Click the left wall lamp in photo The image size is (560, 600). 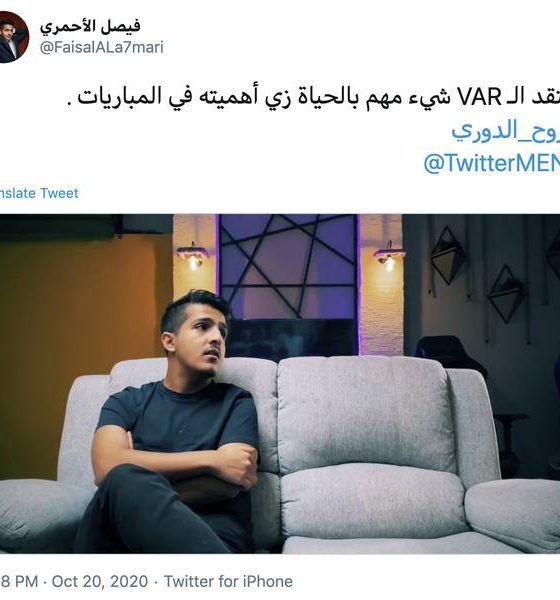192,256
